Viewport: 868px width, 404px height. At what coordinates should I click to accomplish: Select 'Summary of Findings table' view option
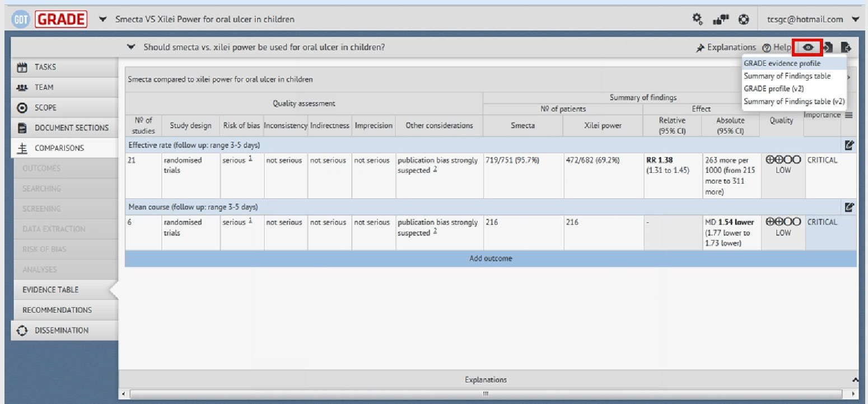click(x=795, y=76)
